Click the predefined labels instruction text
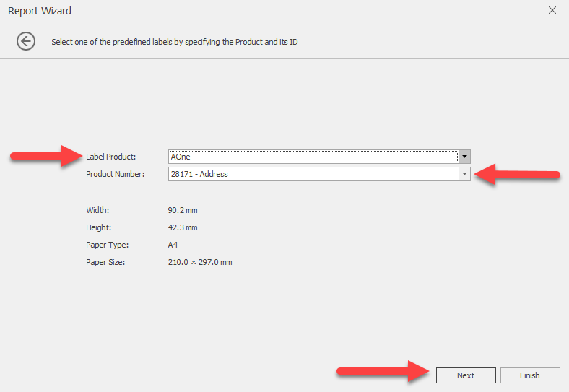This screenshot has height=392, width=569. click(x=175, y=42)
